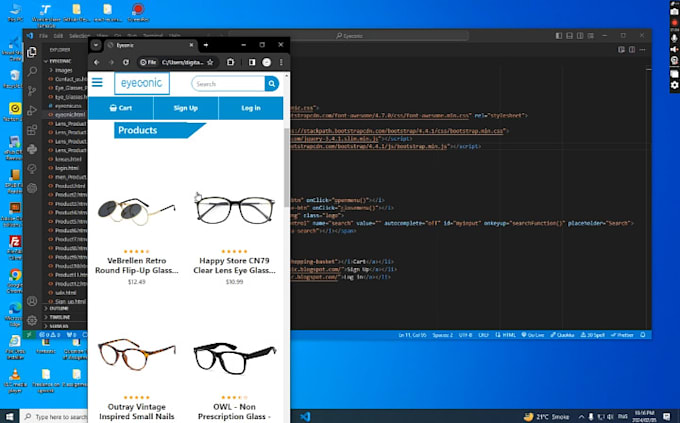680x423 pixels.
Task: Open the hamburger menu on eyeconic site
Action: click(97, 84)
